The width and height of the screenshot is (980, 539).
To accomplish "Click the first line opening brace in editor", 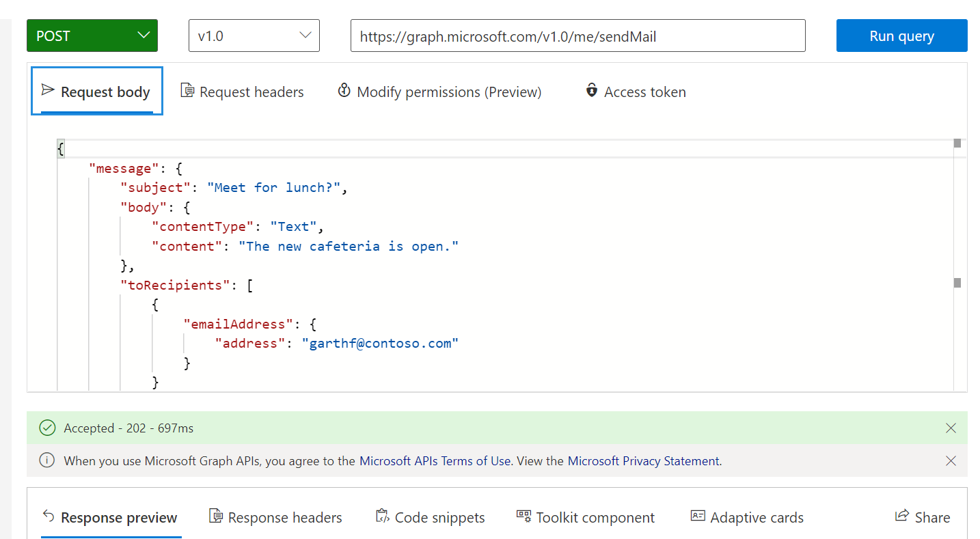I will coord(61,148).
